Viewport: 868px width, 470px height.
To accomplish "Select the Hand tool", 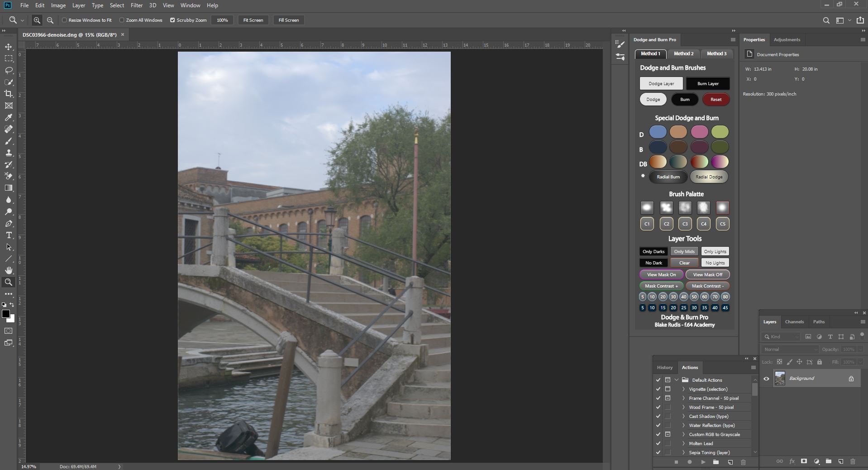I will coord(9,270).
